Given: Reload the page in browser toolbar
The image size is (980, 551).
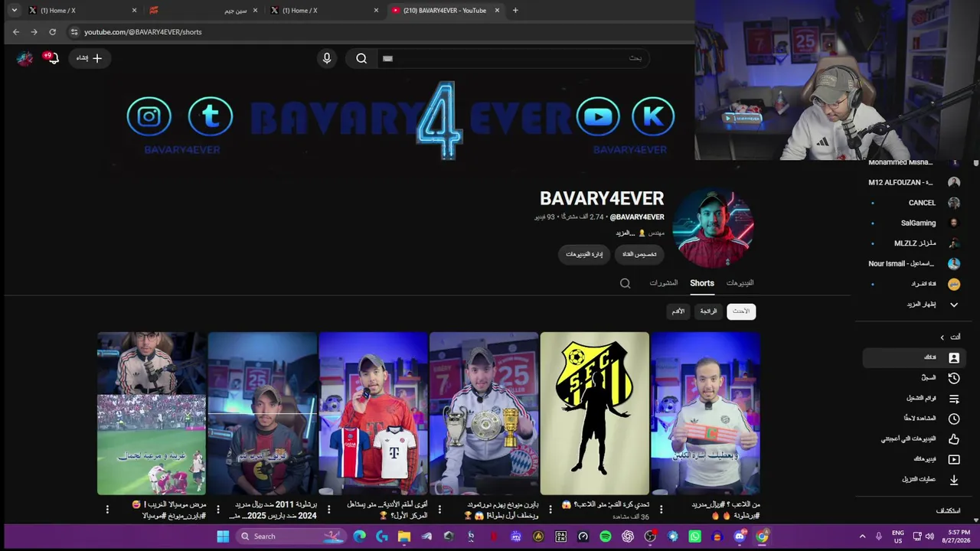Looking at the screenshot, I should pyautogui.click(x=52, y=32).
